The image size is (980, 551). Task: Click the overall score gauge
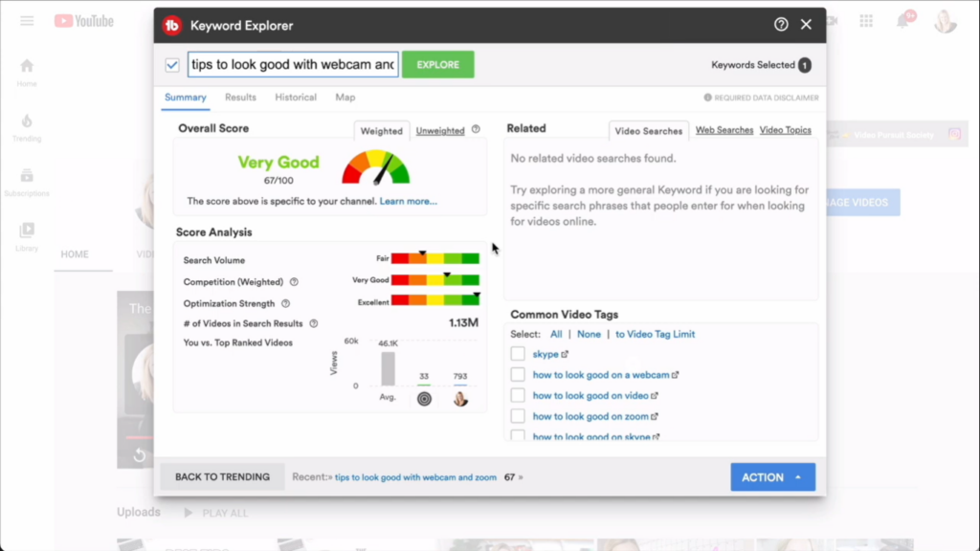tap(375, 167)
